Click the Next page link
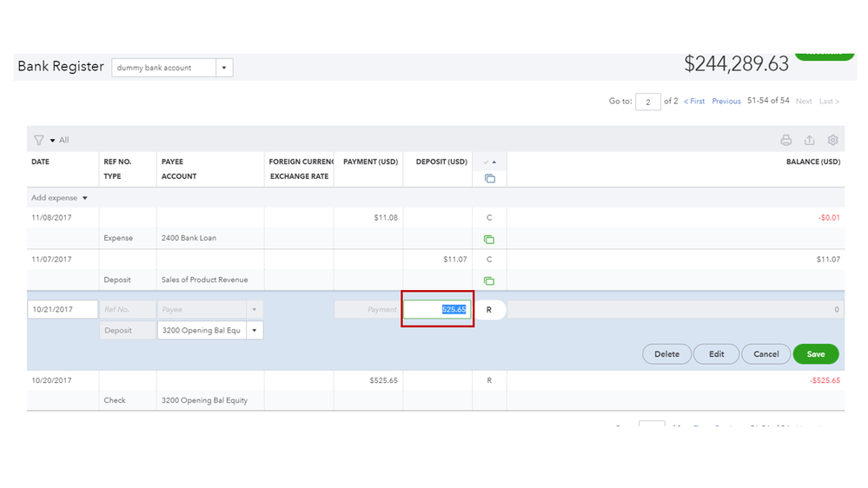This screenshot has width=868, height=488. (x=804, y=102)
